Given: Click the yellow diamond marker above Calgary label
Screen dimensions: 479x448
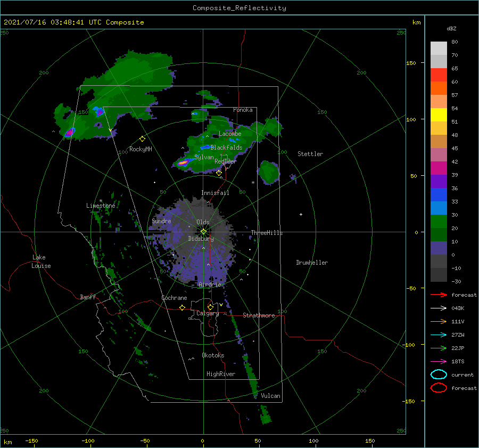Looking at the screenshot, I should coord(210,307).
